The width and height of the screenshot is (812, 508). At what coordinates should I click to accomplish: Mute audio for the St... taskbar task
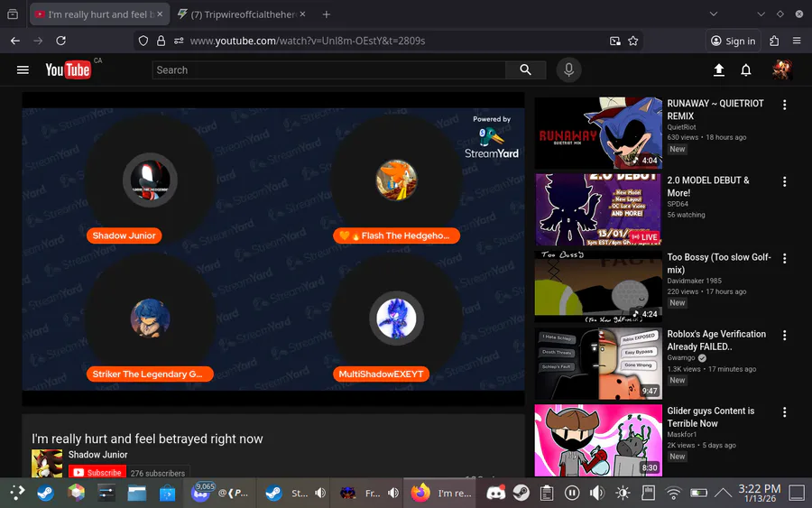320,493
